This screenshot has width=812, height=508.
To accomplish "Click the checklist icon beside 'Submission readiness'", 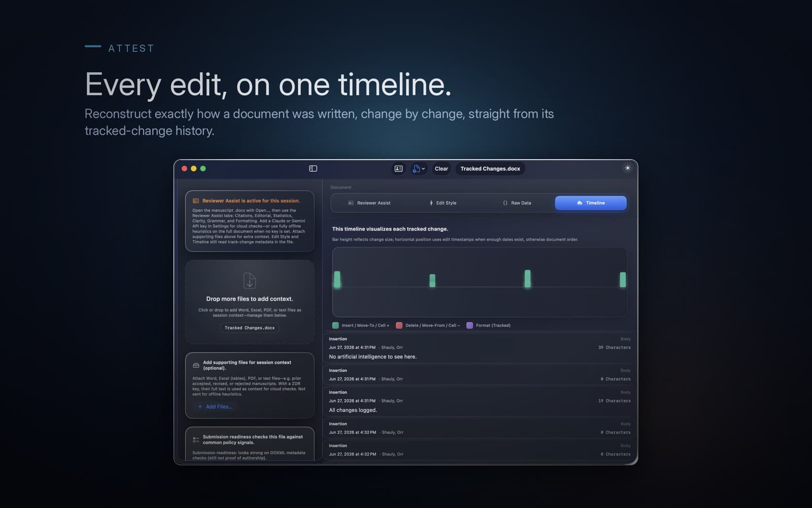I will (196, 439).
